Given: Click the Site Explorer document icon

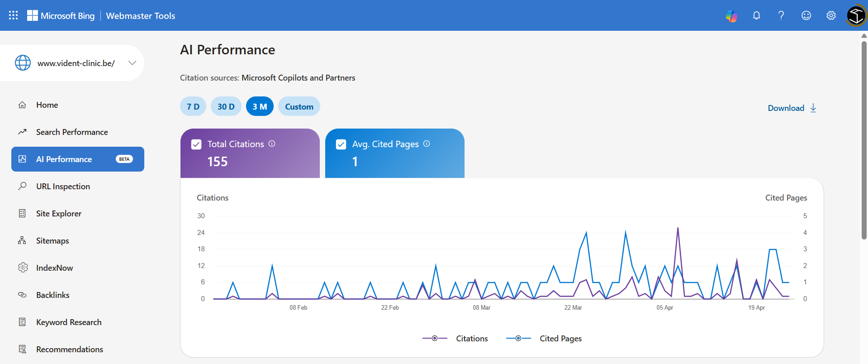Looking at the screenshot, I should tap(22, 213).
